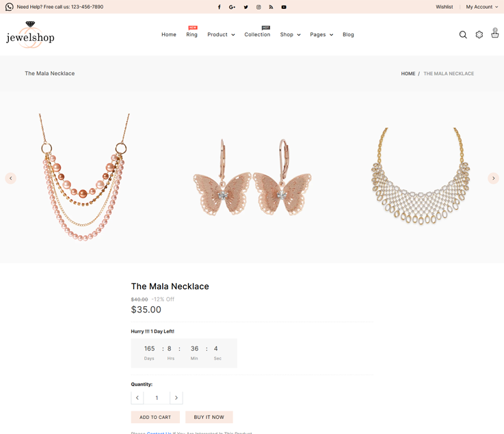Viewport: 504px width, 434px height.
Task: Expand the Product menu dropdown
Action: [x=221, y=35]
